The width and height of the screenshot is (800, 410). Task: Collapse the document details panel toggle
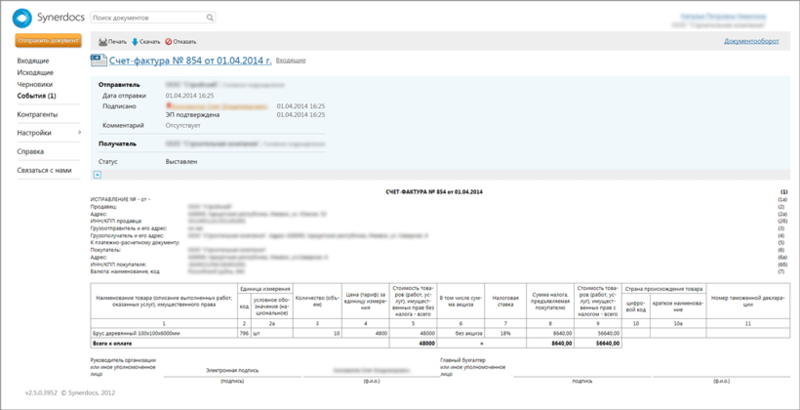click(x=96, y=175)
